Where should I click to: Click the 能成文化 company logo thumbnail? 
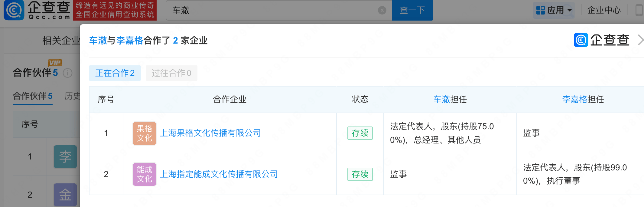145,174
